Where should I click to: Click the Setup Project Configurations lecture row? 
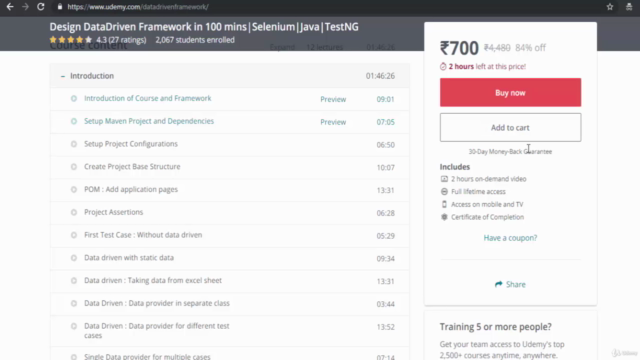pyautogui.click(x=229, y=144)
